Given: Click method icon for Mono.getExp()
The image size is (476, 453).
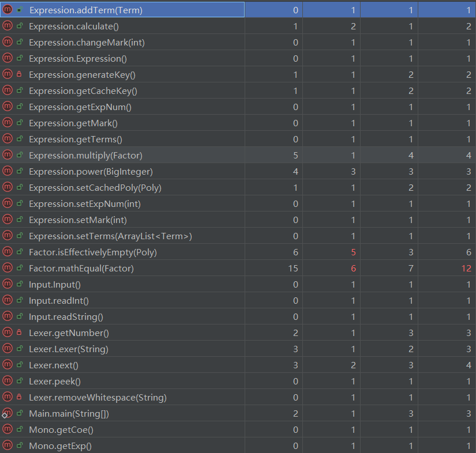Looking at the screenshot, I should (x=8, y=445).
